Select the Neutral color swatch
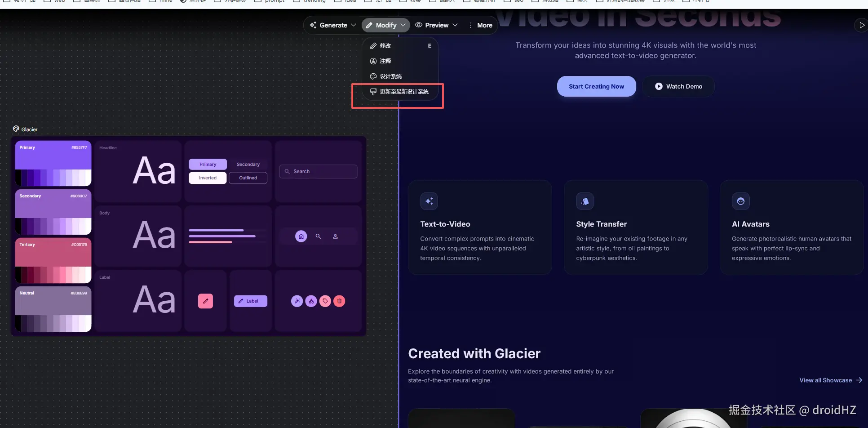 click(x=53, y=309)
